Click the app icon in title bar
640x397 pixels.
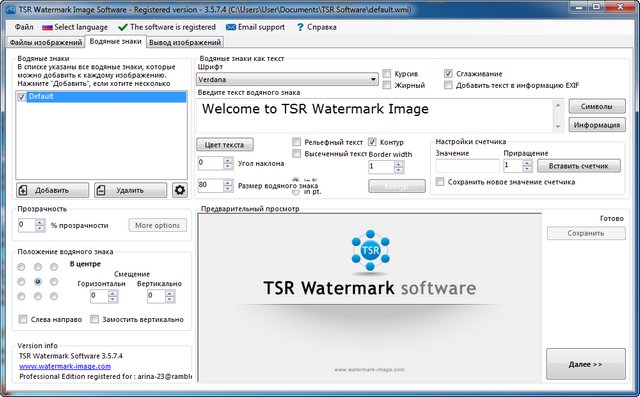(11, 9)
